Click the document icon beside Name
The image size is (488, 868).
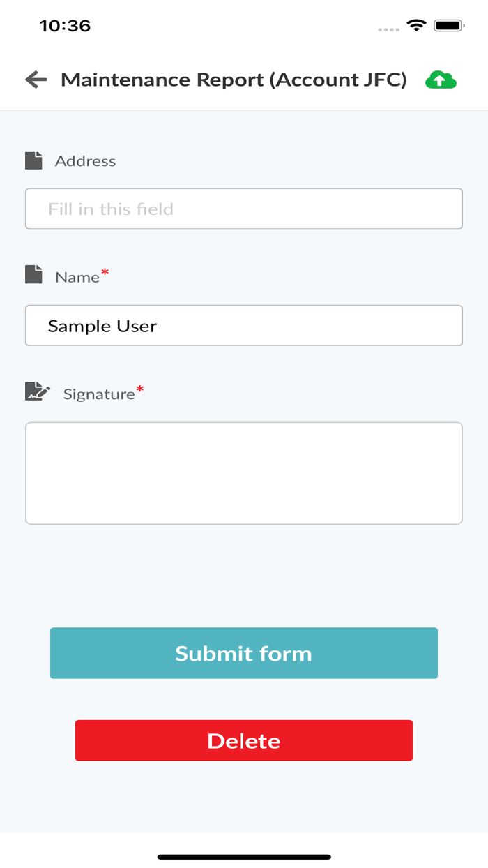click(34, 276)
